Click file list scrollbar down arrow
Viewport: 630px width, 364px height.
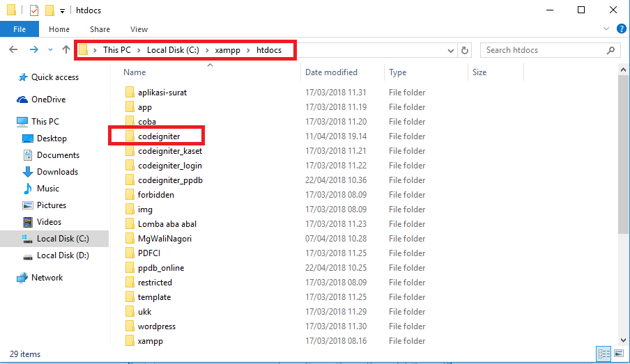click(x=623, y=340)
